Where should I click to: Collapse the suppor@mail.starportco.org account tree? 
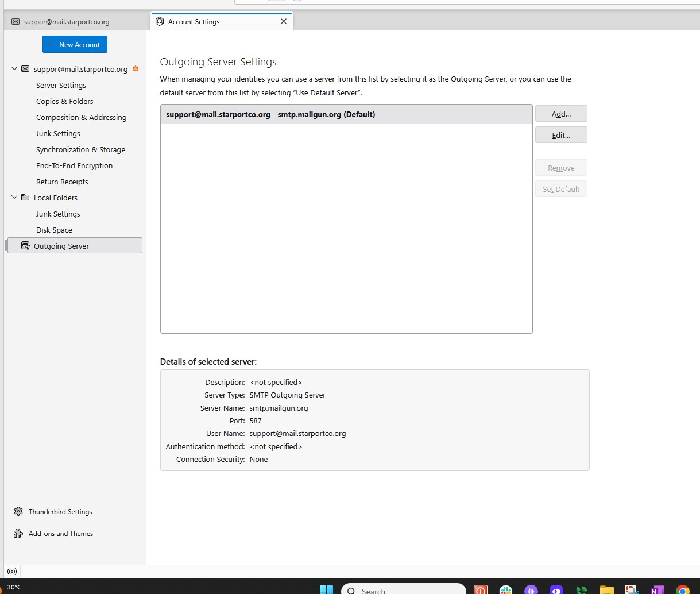(x=14, y=69)
